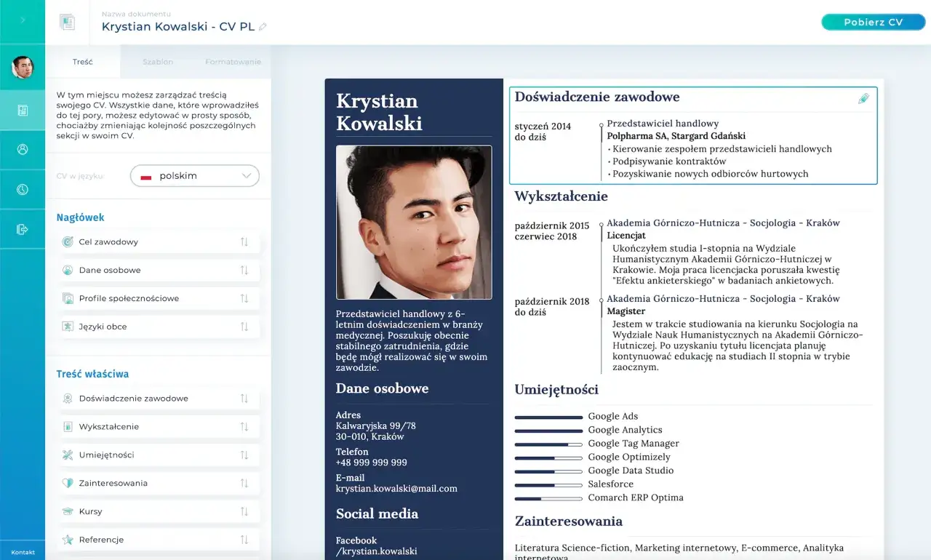Click the target icon on Cel zawodowy
This screenshot has height=560, width=931.
pos(66,241)
